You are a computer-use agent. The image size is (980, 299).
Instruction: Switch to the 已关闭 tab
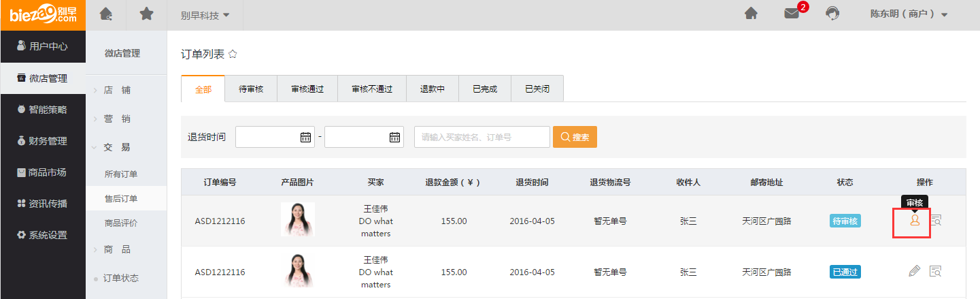[537, 89]
